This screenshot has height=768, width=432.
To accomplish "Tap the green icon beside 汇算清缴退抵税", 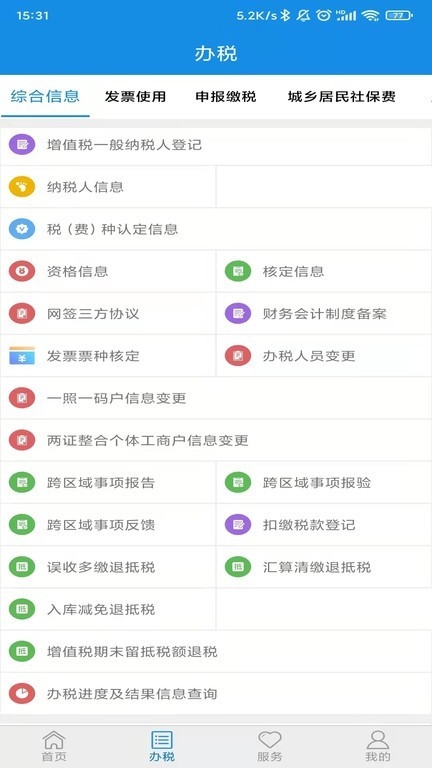I will pyautogui.click(x=238, y=567).
